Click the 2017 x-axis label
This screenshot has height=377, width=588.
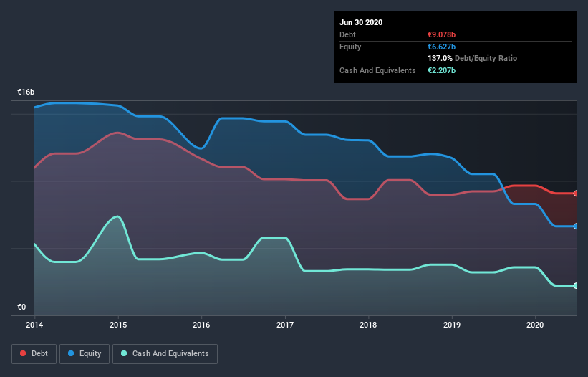tap(285, 325)
